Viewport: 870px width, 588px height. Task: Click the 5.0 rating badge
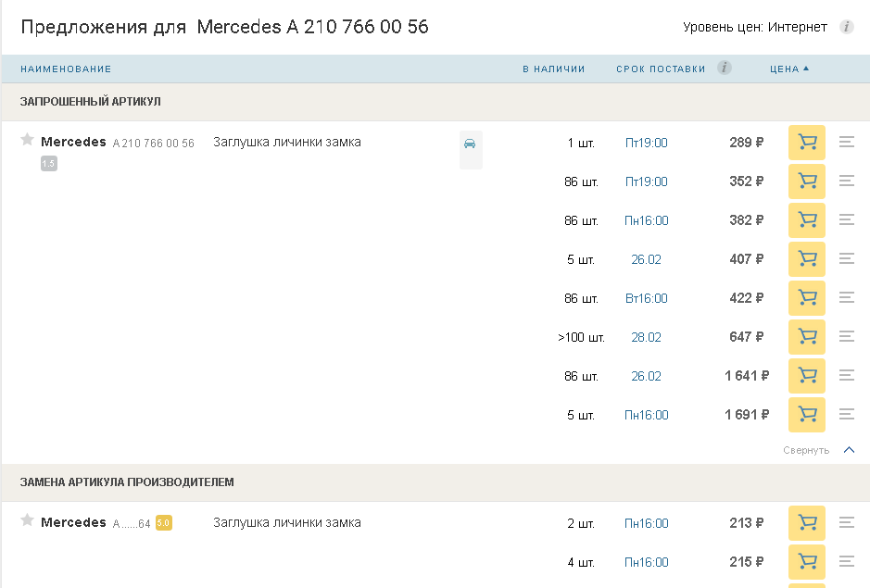point(164,522)
